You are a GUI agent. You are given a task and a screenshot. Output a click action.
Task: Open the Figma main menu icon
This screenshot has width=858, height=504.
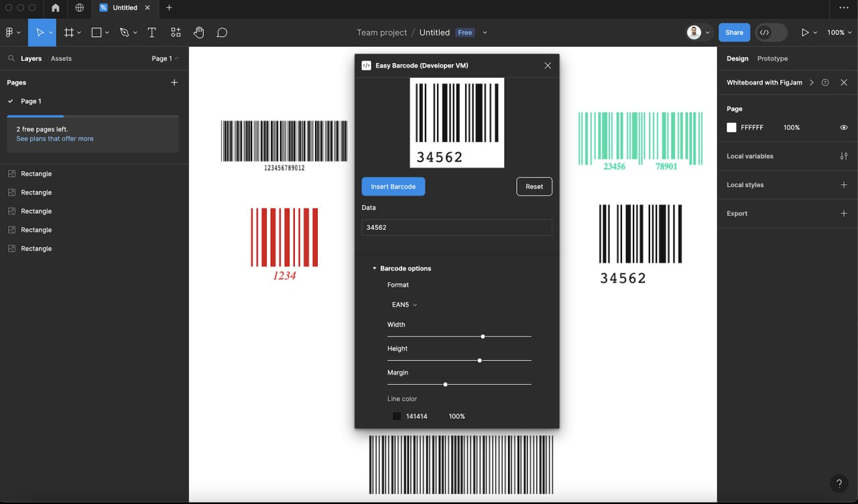[9, 32]
